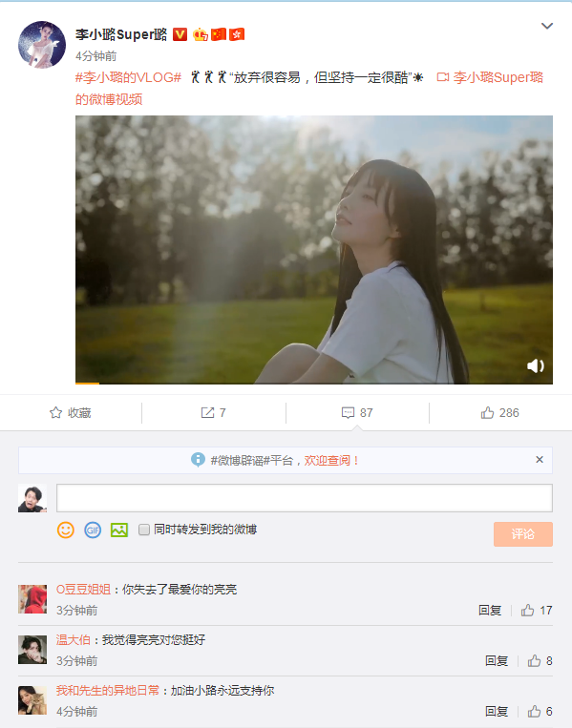This screenshot has height=728, width=572.
Task: Attach an image to the comment
Action: click(x=119, y=530)
